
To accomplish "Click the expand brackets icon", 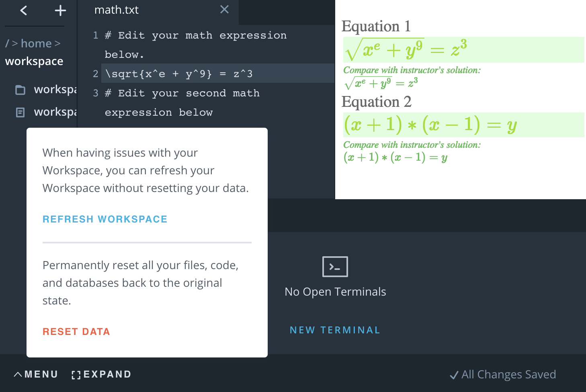I will click(x=76, y=375).
